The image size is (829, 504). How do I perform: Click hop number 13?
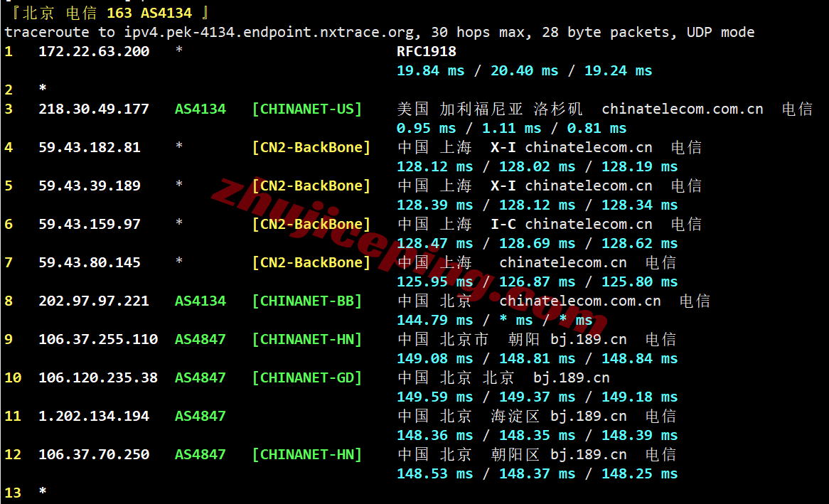pos(13,493)
